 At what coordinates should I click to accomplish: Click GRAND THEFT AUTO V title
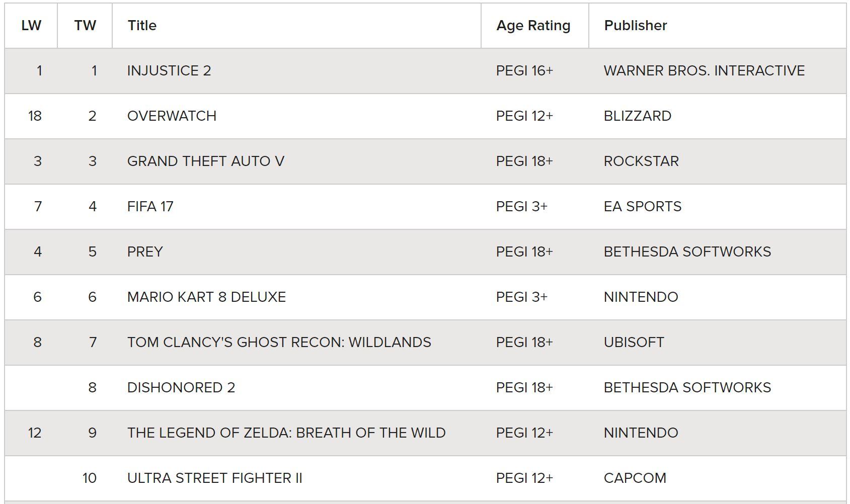tap(206, 161)
